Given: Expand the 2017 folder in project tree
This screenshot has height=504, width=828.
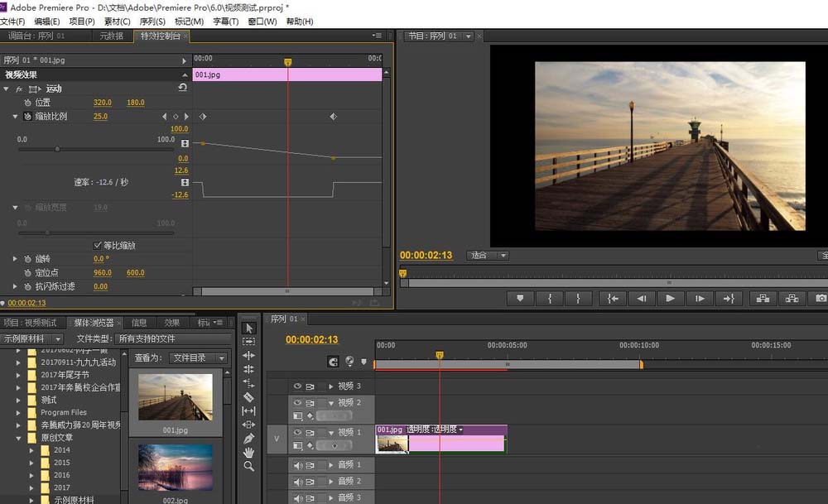Looking at the screenshot, I should click(x=31, y=487).
